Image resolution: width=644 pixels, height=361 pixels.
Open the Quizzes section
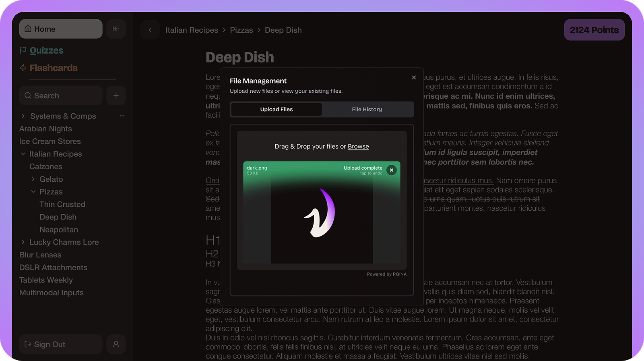pos(46,50)
